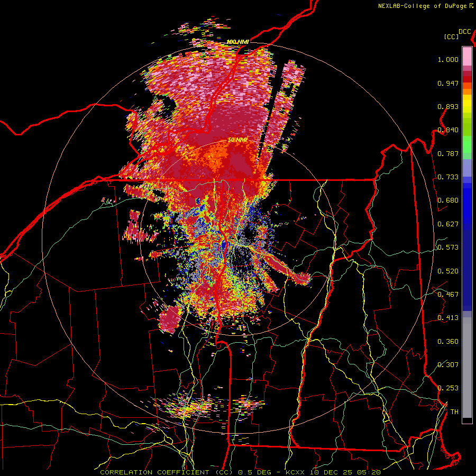Click the [CC] units label
Image resolution: width=476 pixels, height=476 pixels.
point(452,36)
